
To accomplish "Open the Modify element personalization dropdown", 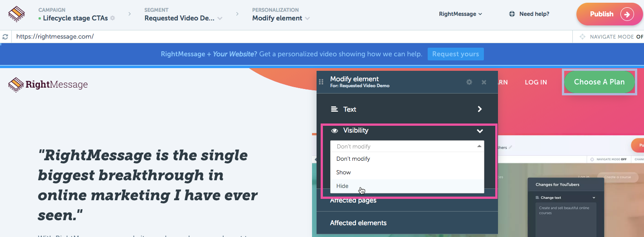I will click(x=281, y=18).
